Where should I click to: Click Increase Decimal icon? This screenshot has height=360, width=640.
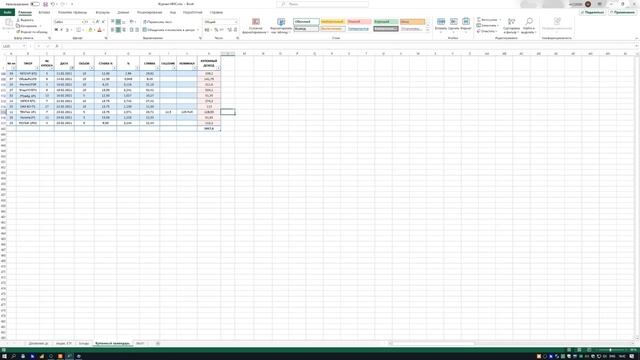pyautogui.click(x=229, y=30)
